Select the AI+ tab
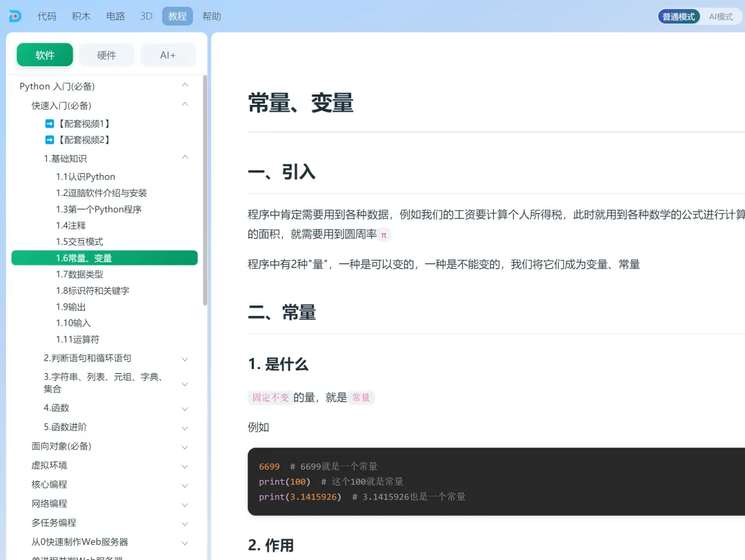 click(168, 55)
